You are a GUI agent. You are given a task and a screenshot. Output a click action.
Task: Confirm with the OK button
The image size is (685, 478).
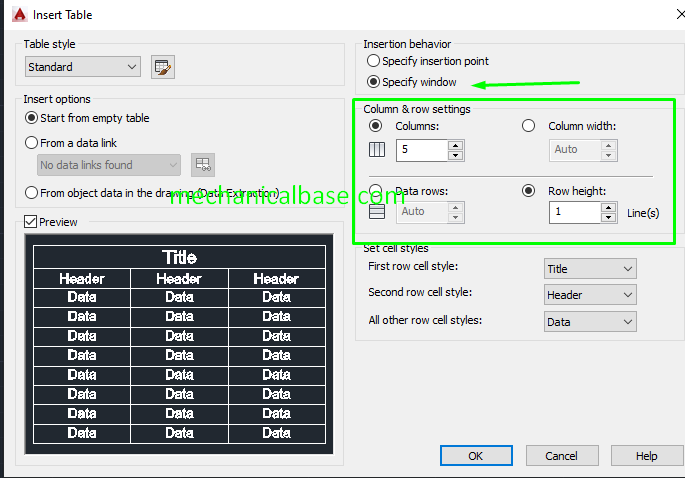click(476, 456)
